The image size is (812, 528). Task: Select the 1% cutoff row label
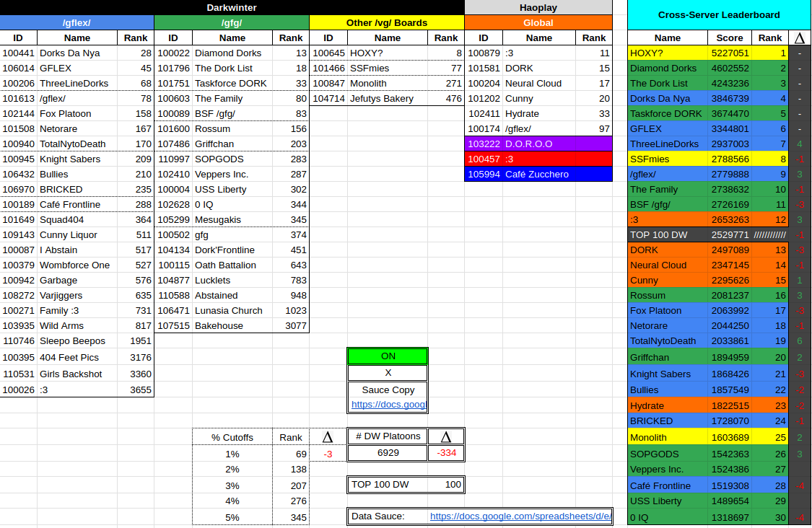tap(232, 454)
